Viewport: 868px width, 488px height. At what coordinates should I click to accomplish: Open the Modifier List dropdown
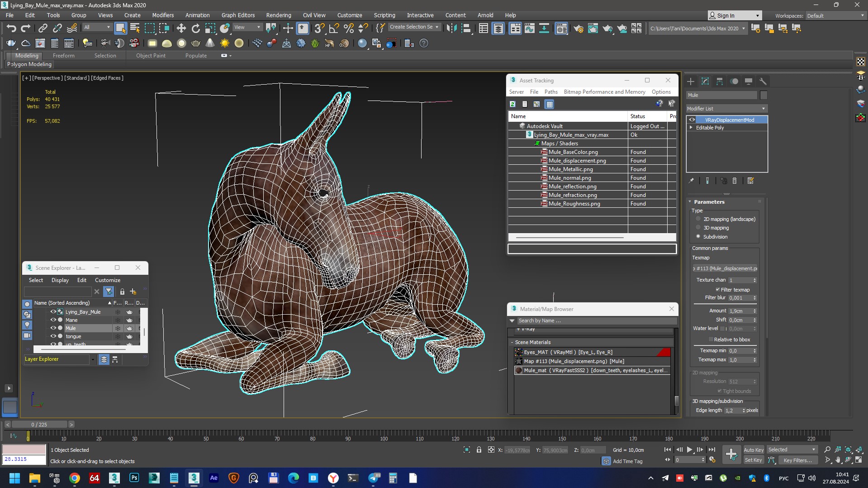click(726, 109)
